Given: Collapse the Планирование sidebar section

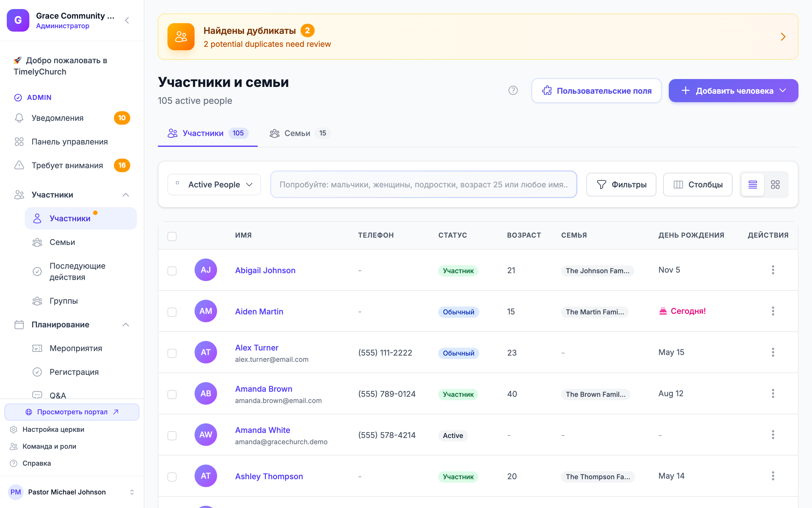Looking at the screenshot, I should coord(126,325).
